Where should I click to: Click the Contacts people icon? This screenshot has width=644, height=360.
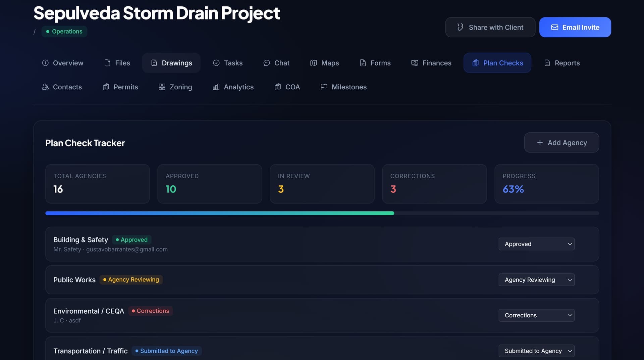pyautogui.click(x=45, y=87)
